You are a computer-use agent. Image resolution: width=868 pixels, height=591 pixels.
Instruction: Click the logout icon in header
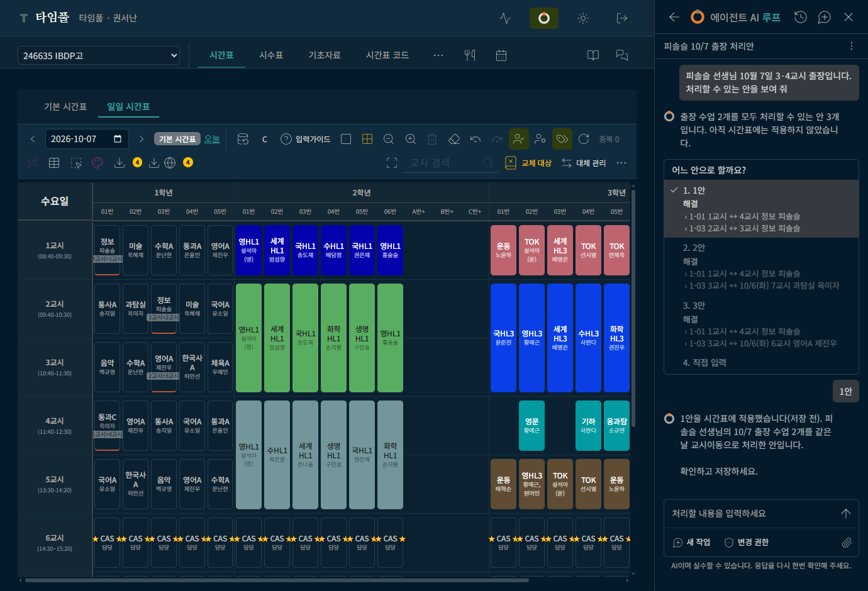(x=622, y=18)
